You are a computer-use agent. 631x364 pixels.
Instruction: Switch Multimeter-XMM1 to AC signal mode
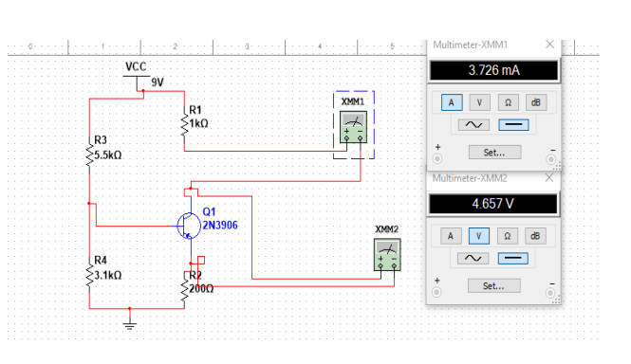coord(474,125)
